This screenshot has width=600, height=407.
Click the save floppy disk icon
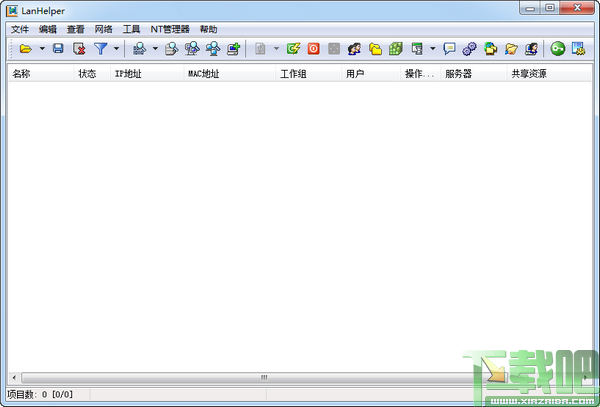[x=58, y=49]
